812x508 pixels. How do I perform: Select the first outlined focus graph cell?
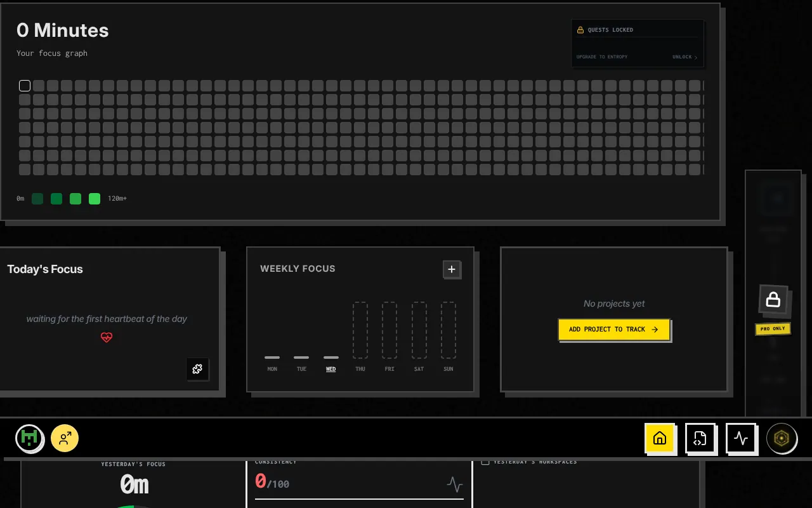click(25, 86)
